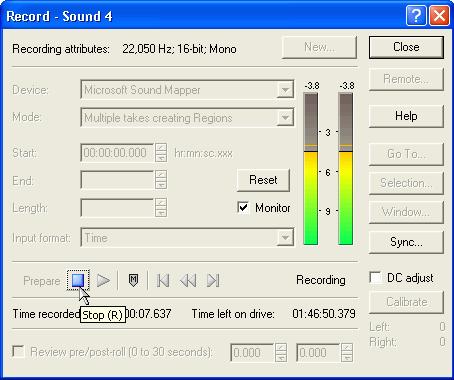Stop the recording with the square button
This screenshot has height=380, width=454.
[x=78, y=280]
